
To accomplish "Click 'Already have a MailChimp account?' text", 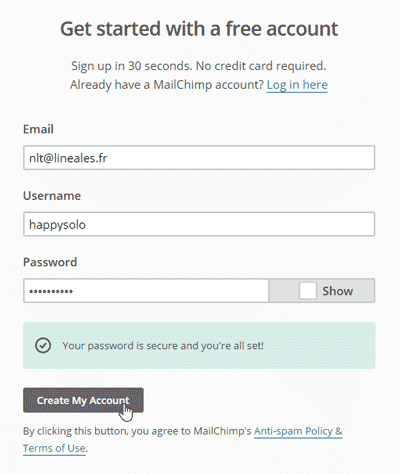I will [x=167, y=85].
